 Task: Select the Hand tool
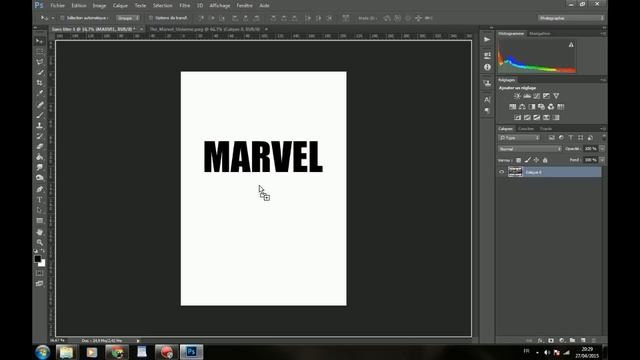[39, 231]
